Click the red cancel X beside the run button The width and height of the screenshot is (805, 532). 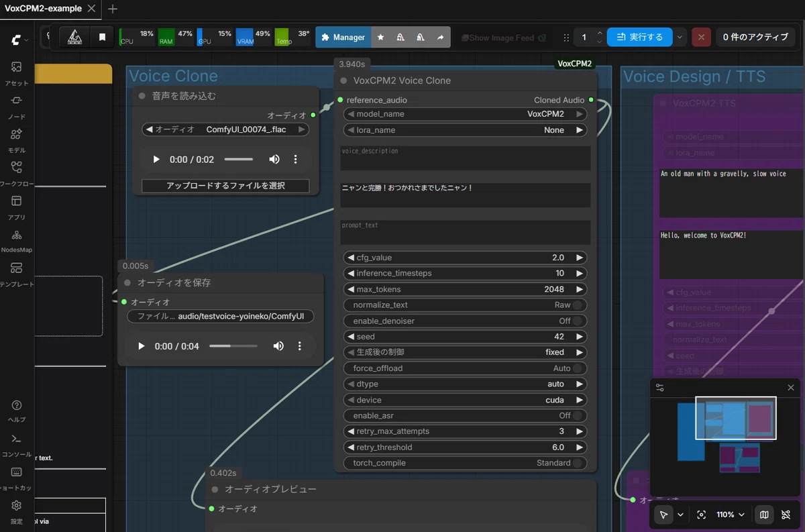point(701,38)
